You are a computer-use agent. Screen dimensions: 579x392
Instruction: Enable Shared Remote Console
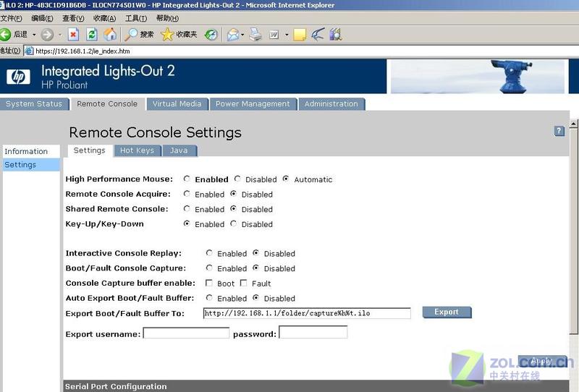click(187, 208)
